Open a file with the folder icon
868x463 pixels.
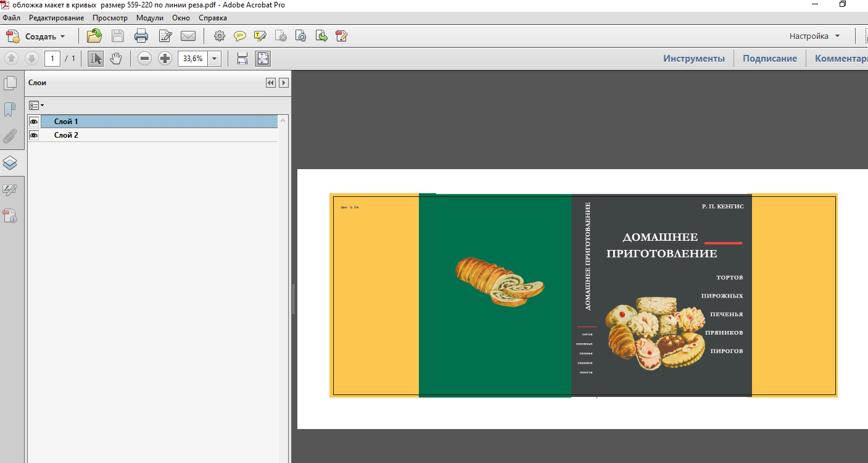(94, 36)
